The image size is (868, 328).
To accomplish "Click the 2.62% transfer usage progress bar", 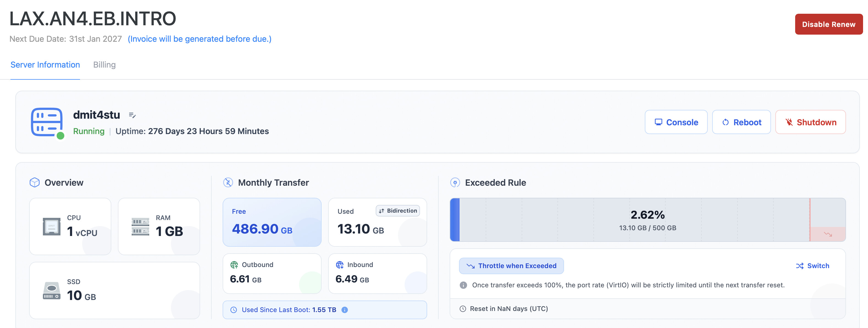I will tap(647, 220).
